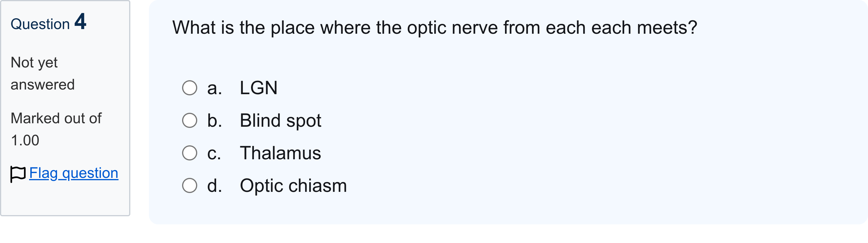Click the 'd.' option letter label

tap(214, 186)
